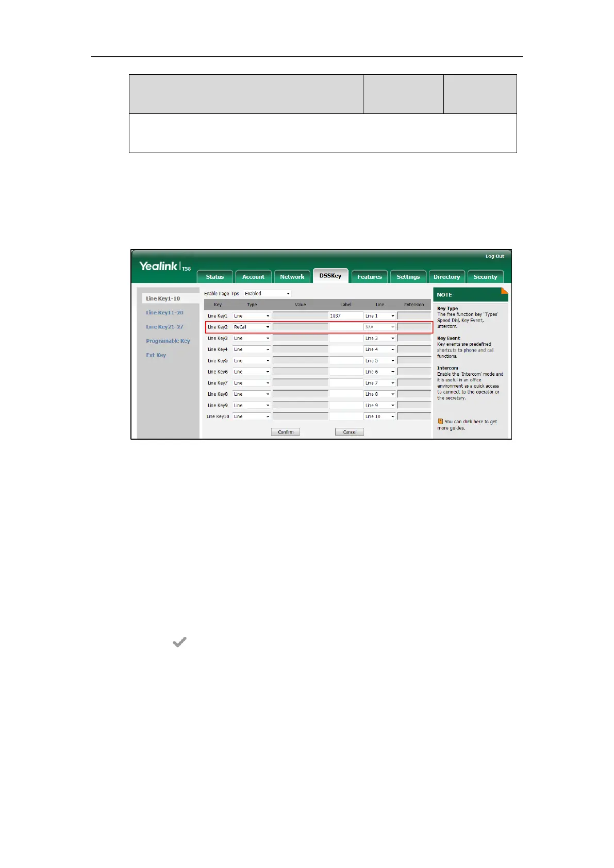Expand Enable Page Tips dropdown
Viewport: 614px width, 868px height.
point(268,293)
